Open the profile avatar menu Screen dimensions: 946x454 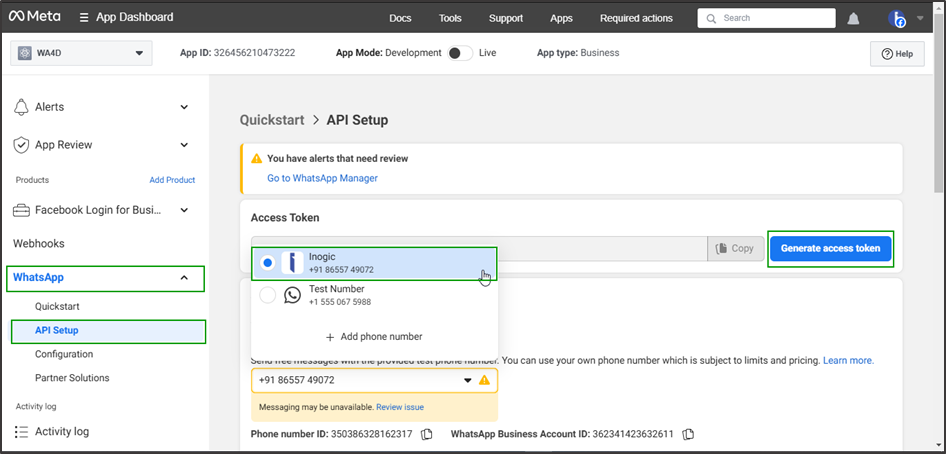[897, 18]
